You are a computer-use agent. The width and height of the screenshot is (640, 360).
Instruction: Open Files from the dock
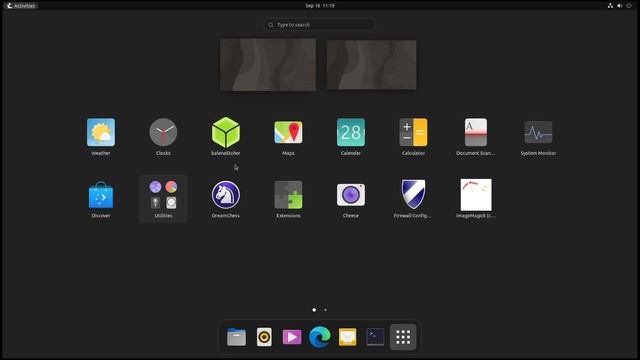(x=236, y=337)
